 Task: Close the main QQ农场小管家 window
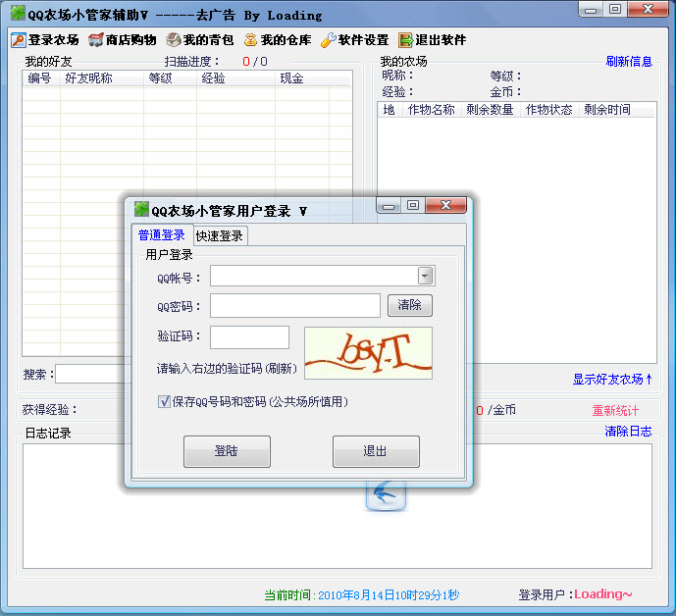click(648, 9)
